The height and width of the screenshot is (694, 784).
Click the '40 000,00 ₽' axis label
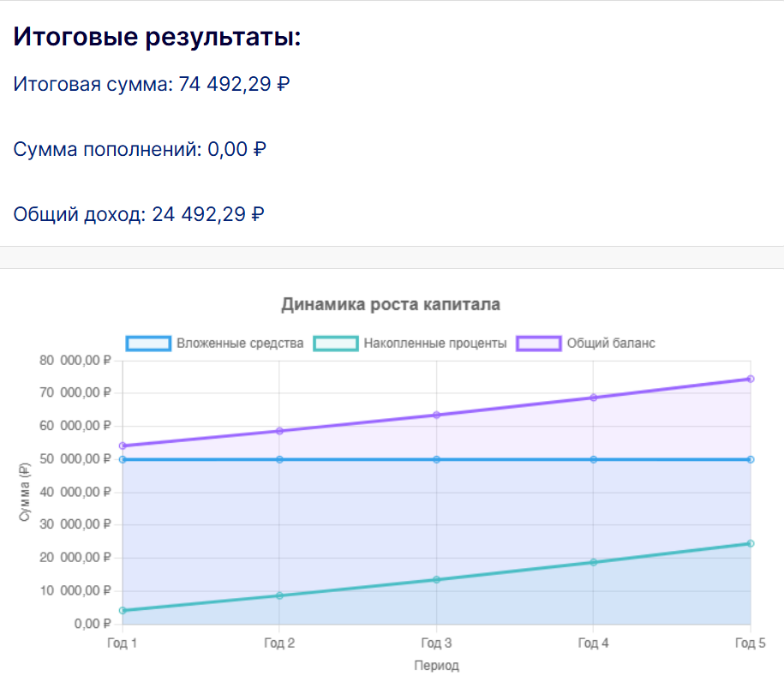[75, 492]
